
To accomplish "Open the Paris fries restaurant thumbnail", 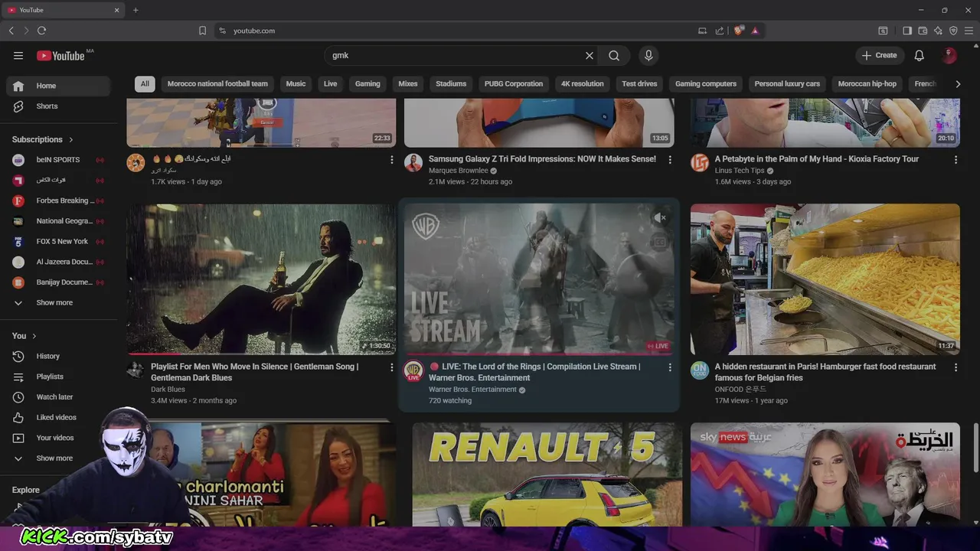I will (x=825, y=279).
